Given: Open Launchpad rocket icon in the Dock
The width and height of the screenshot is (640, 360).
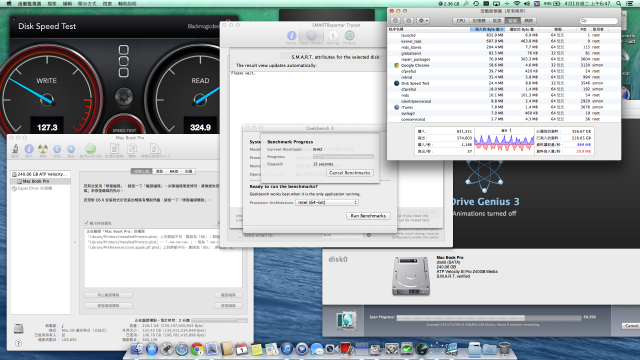Looking at the screenshot, I should (x=167, y=349).
